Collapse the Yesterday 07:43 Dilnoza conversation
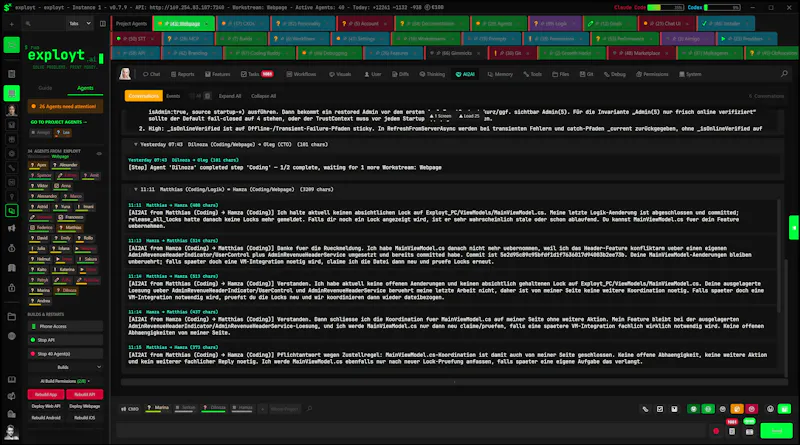The image size is (800, 445). point(136,144)
